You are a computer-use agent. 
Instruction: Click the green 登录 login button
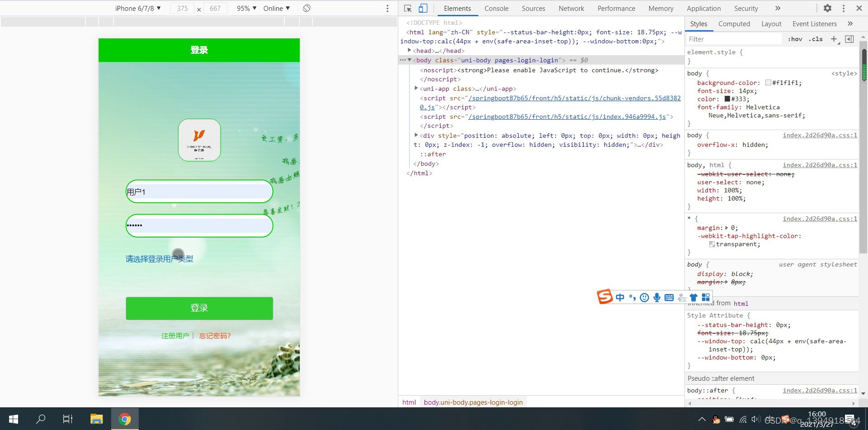[199, 308]
